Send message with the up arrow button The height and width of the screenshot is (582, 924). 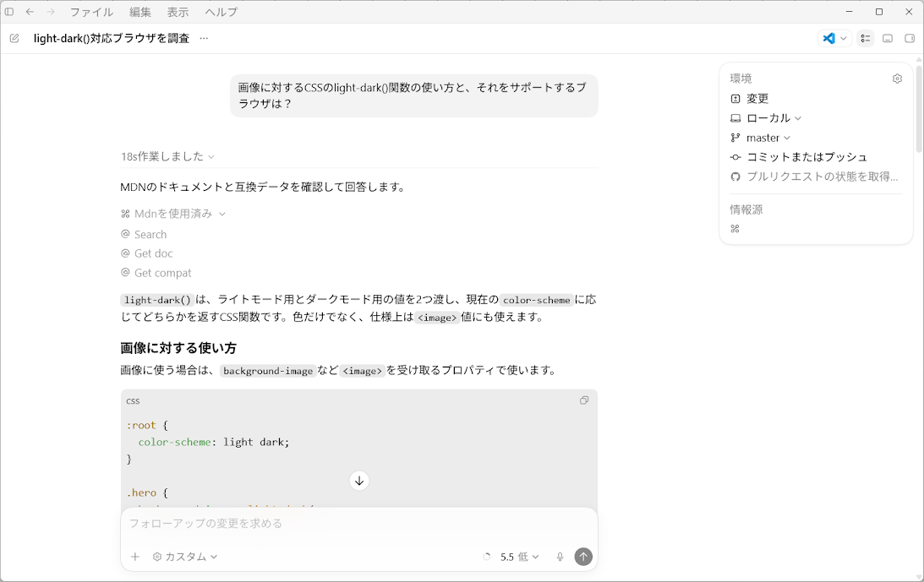583,557
